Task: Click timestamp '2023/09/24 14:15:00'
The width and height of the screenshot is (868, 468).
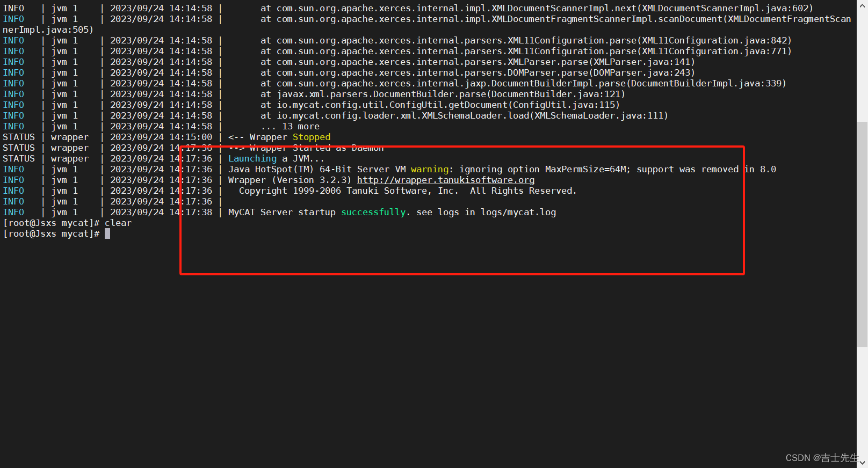Action: tap(161, 137)
